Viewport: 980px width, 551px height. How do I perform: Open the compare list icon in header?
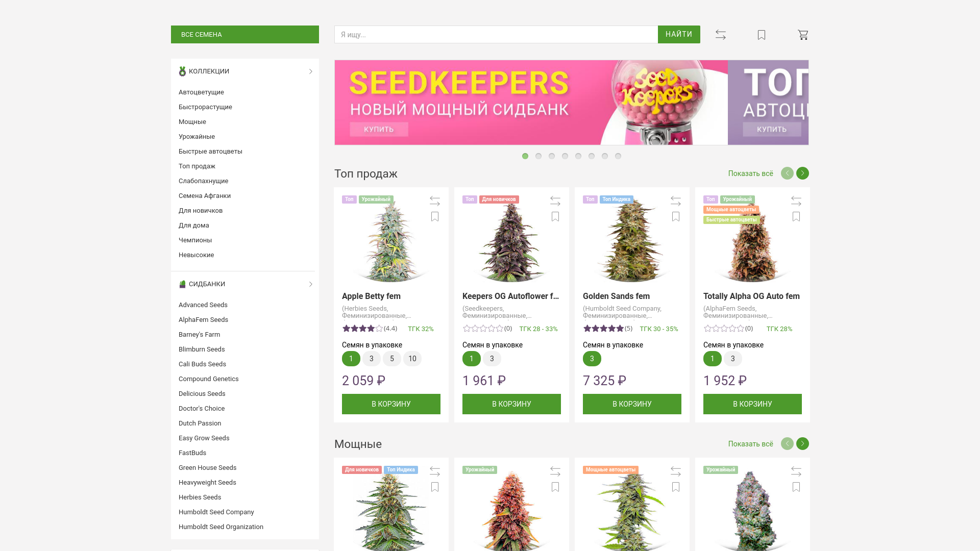coord(721,35)
